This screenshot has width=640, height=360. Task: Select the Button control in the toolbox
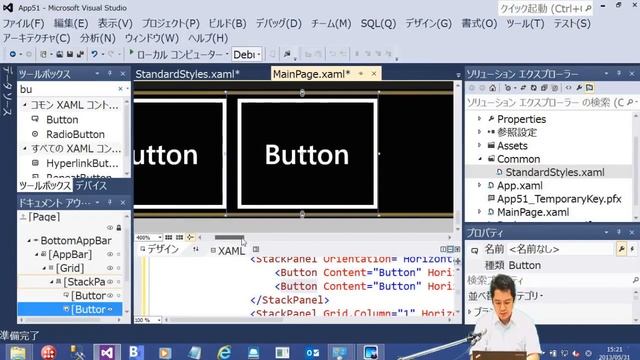[62, 120]
